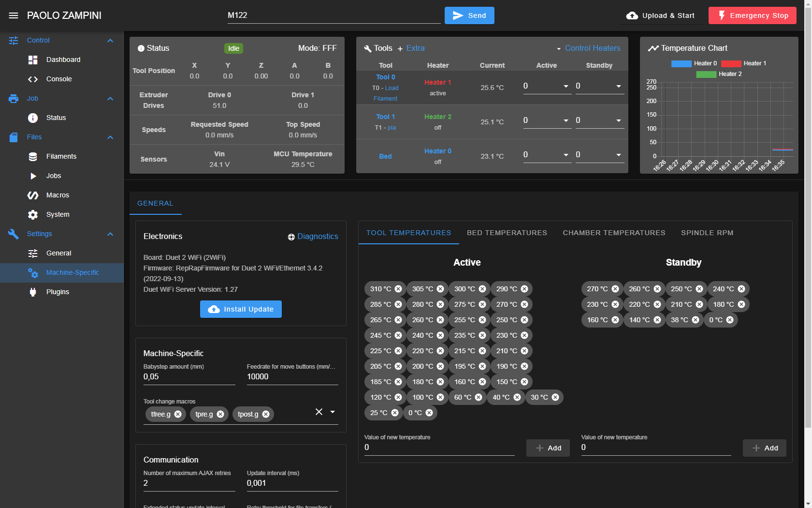Screen dimensions: 812x508
Task: Open the Diagnostics link
Action: (313, 237)
